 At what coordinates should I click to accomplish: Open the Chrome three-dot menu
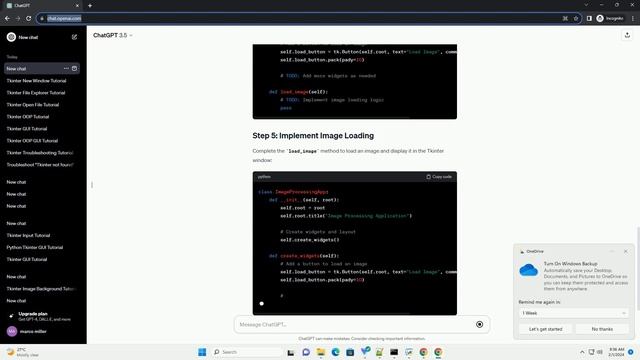(633, 18)
